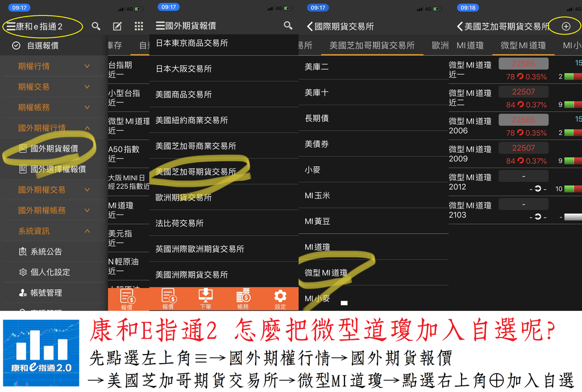Switch to the MI道瓊 tab beside 微型MI道瓊 tab

pyautogui.click(x=470, y=45)
